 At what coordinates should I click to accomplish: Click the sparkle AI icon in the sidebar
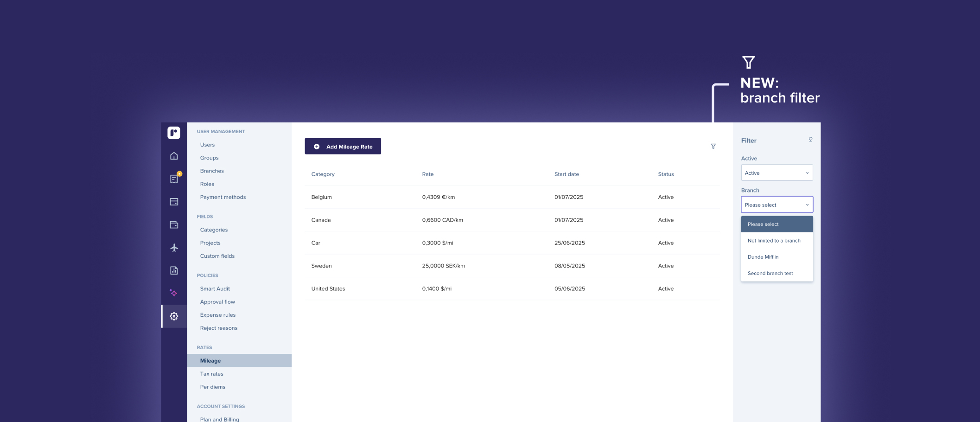pyautogui.click(x=174, y=293)
